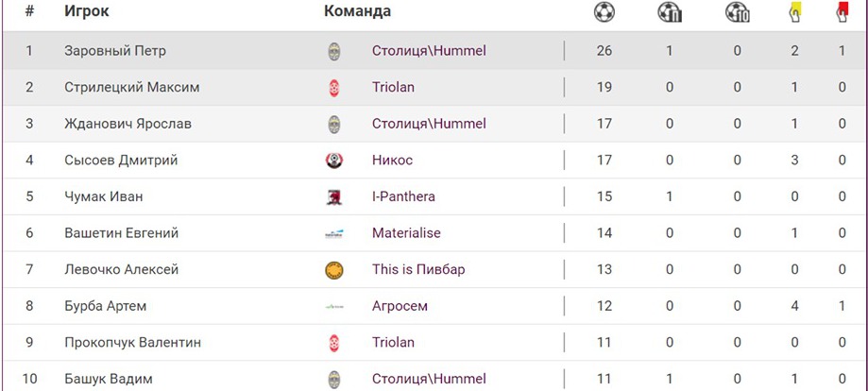
Task: Click the Команда column header
Action: coord(357,12)
